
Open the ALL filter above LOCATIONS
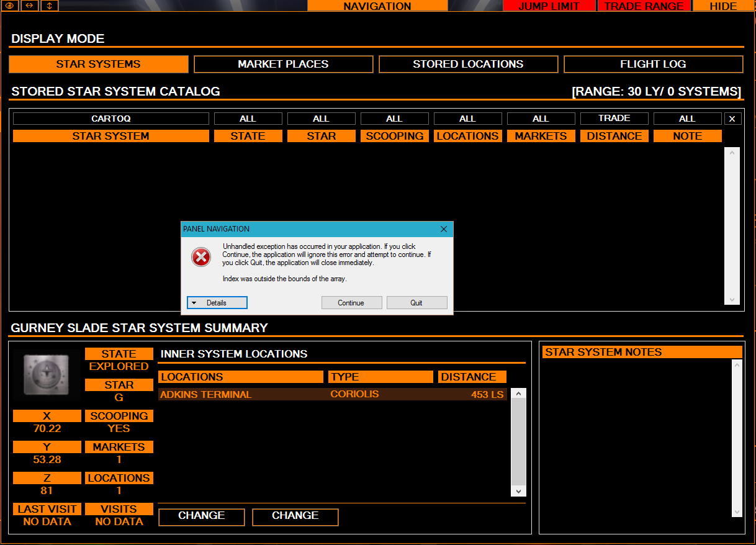click(x=467, y=119)
